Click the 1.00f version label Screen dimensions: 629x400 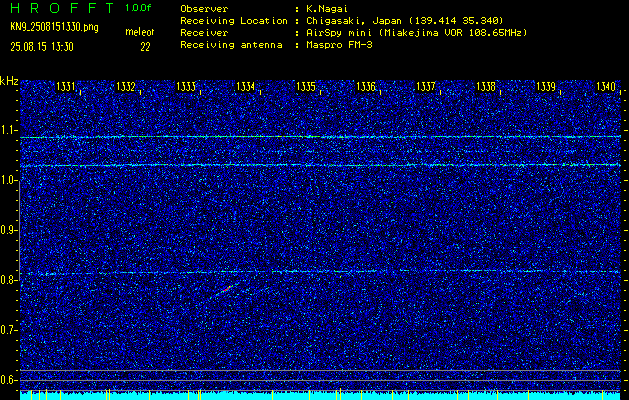pyautogui.click(x=138, y=8)
